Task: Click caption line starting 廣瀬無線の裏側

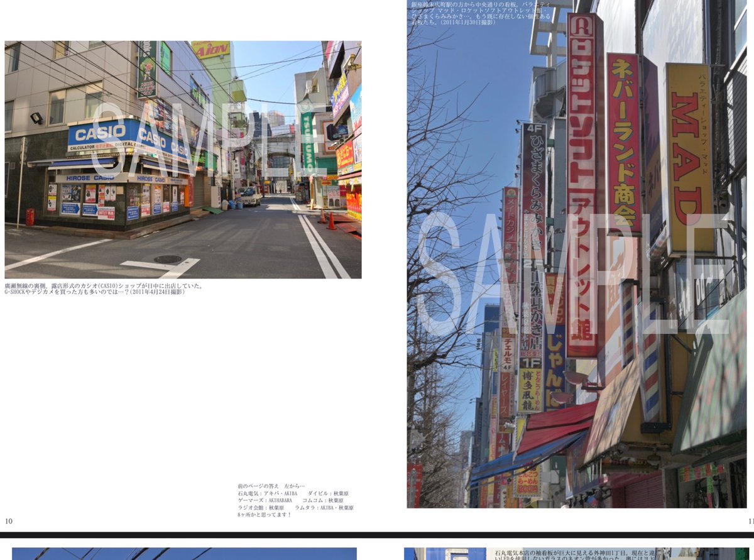Action: click(x=104, y=286)
